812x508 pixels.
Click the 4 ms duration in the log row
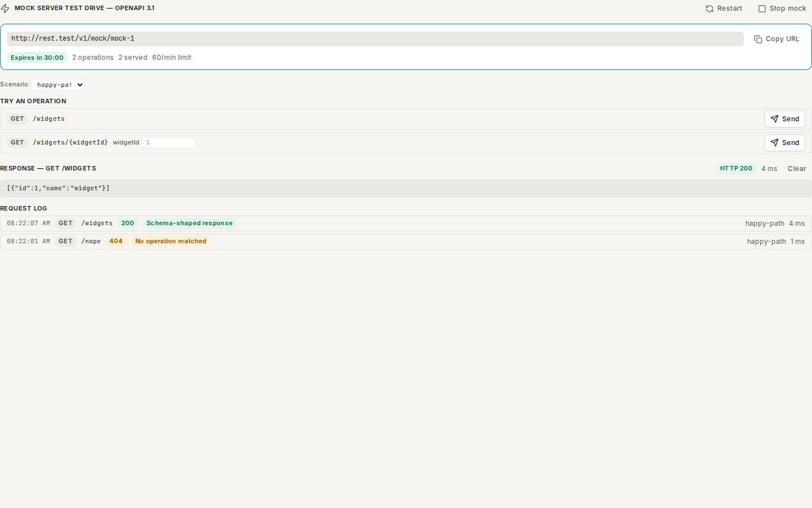(797, 224)
